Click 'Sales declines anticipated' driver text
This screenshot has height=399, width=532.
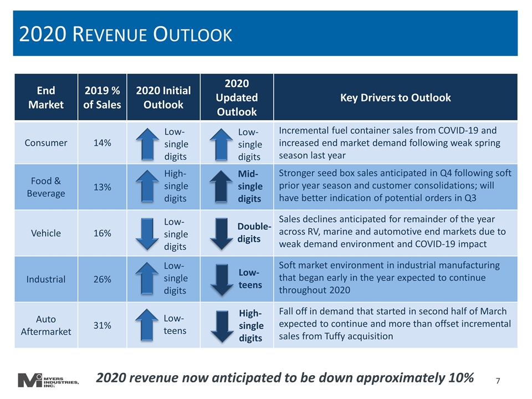point(392,232)
